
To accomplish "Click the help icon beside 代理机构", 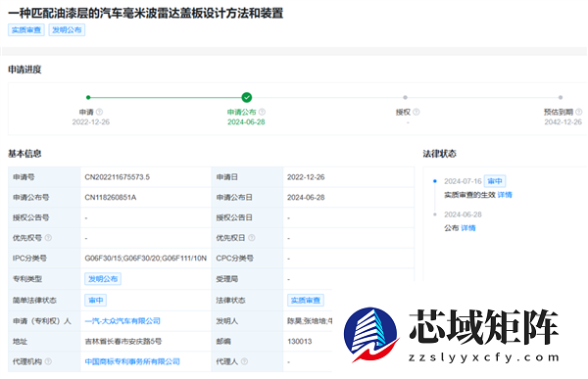I will [48, 361].
